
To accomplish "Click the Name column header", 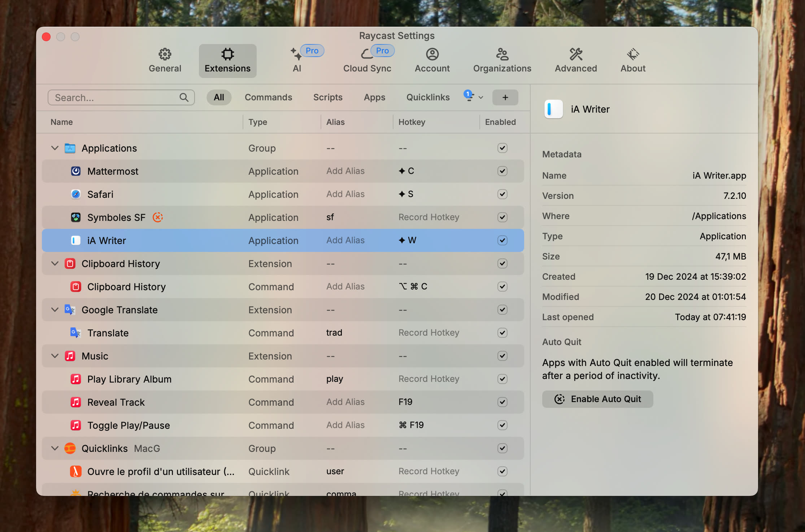I will coord(62,122).
